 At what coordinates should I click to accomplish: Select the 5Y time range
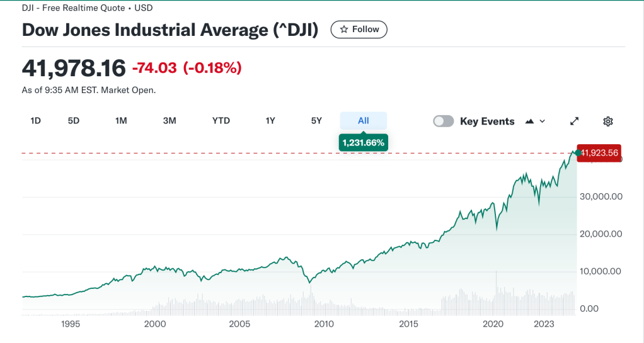pyautogui.click(x=316, y=121)
